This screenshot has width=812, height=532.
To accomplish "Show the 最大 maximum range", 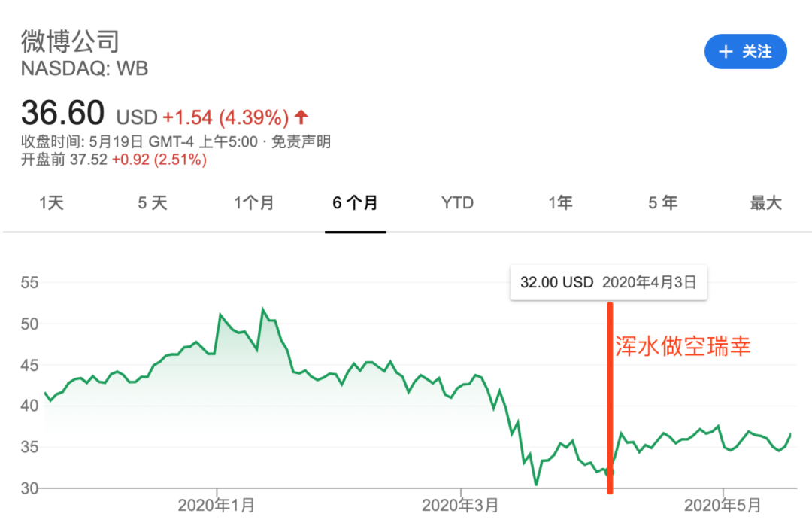I will click(765, 203).
